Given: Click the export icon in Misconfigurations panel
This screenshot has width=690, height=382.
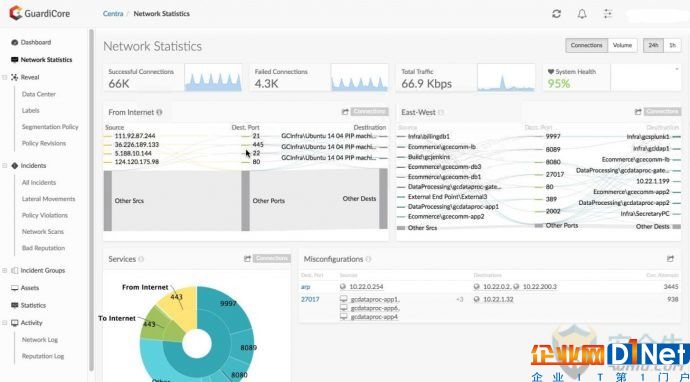Looking at the screenshot, I should (670, 259).
